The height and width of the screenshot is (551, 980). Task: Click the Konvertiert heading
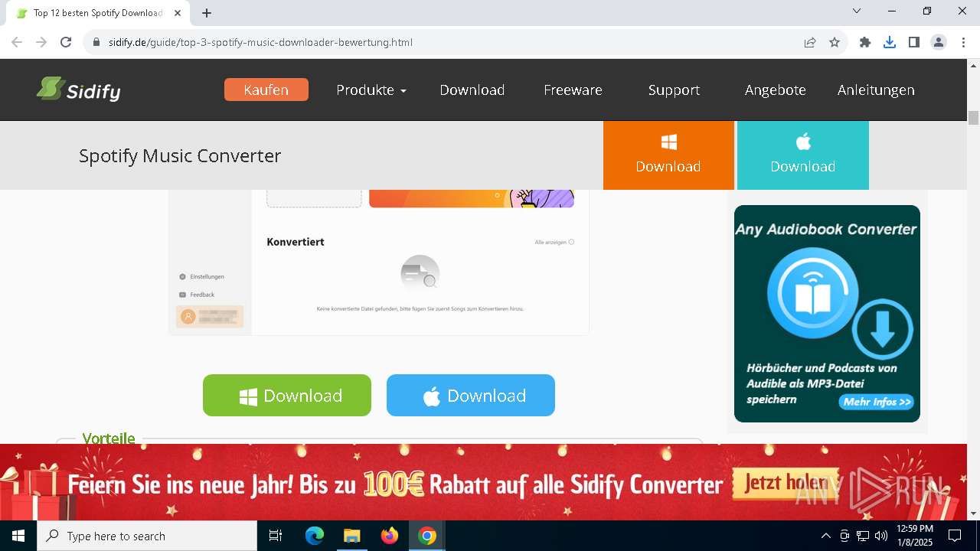pos(296,242)
